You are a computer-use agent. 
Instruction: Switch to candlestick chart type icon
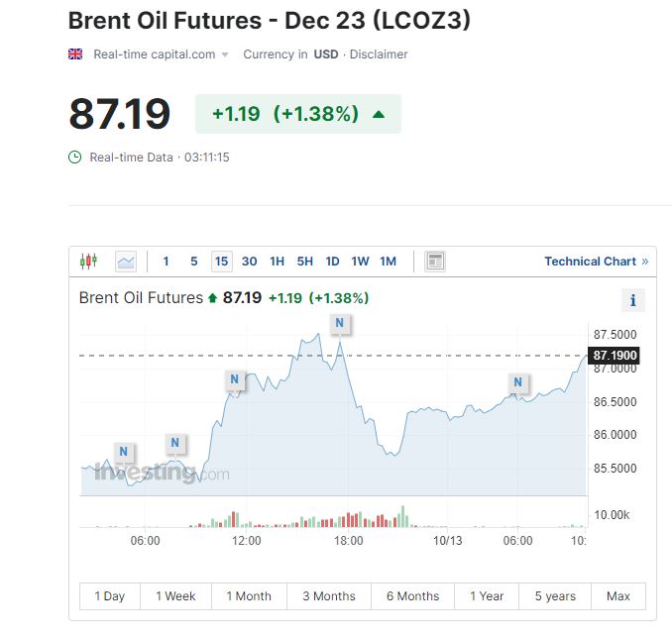pyautogui.click(x=88, y=262)
